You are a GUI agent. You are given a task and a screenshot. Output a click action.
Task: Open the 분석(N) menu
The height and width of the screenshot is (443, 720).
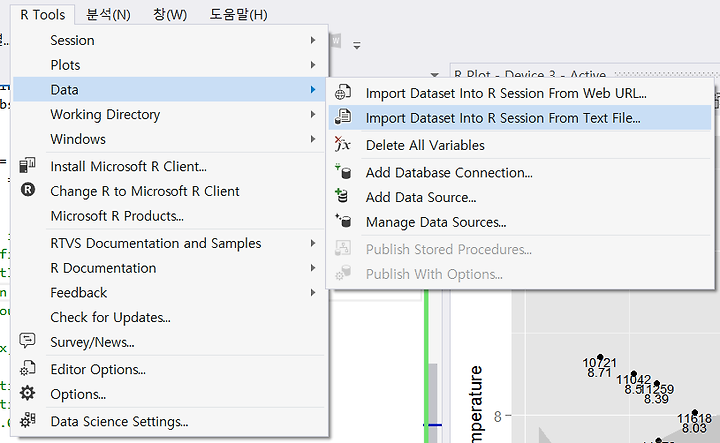coord(108,15)
